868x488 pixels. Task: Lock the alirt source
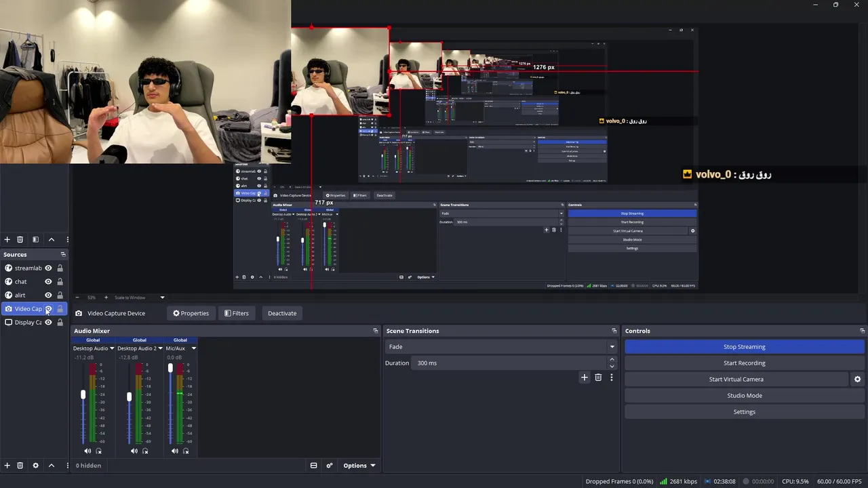click(60, 296)
